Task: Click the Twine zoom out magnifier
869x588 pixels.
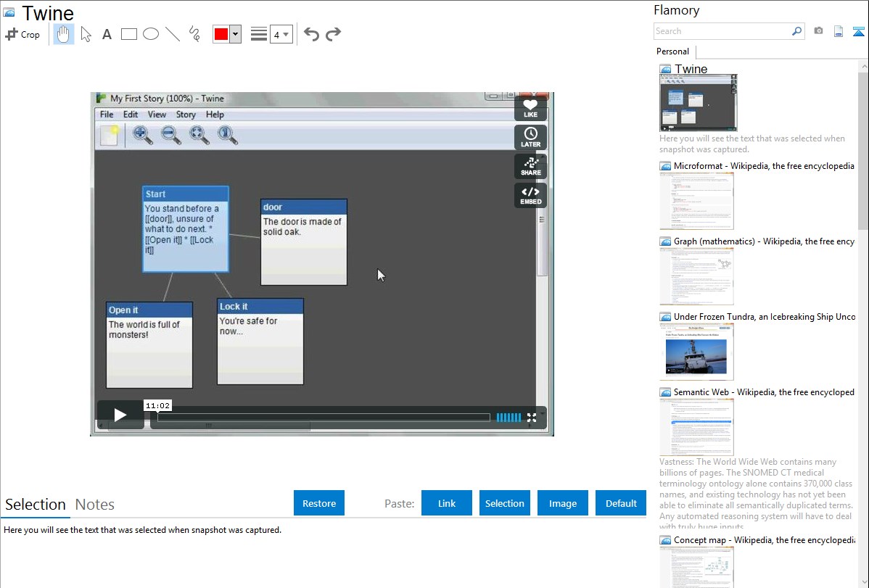Action: [x=170, y=136]
